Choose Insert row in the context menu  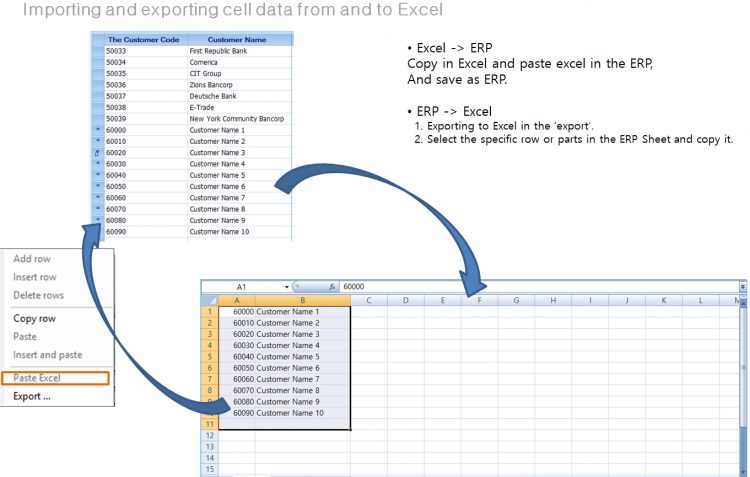[x=34, y=277]
